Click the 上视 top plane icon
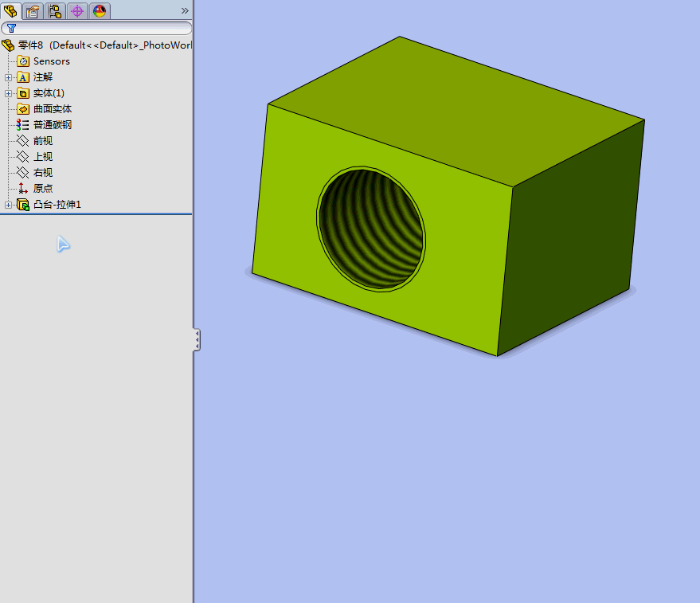 click(23, 157)
